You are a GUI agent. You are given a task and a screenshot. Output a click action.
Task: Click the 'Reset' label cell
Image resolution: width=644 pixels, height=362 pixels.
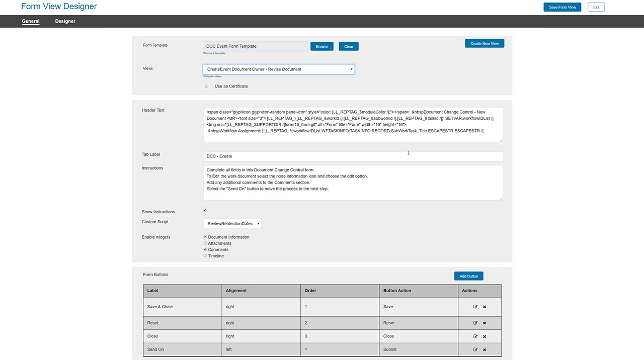183,323
